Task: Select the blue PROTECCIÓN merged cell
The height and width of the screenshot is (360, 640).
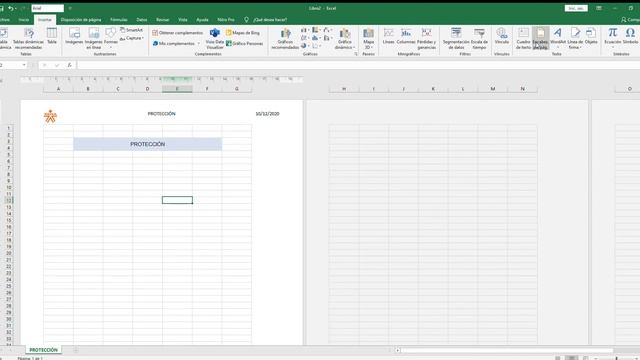Action: [148, 144]
